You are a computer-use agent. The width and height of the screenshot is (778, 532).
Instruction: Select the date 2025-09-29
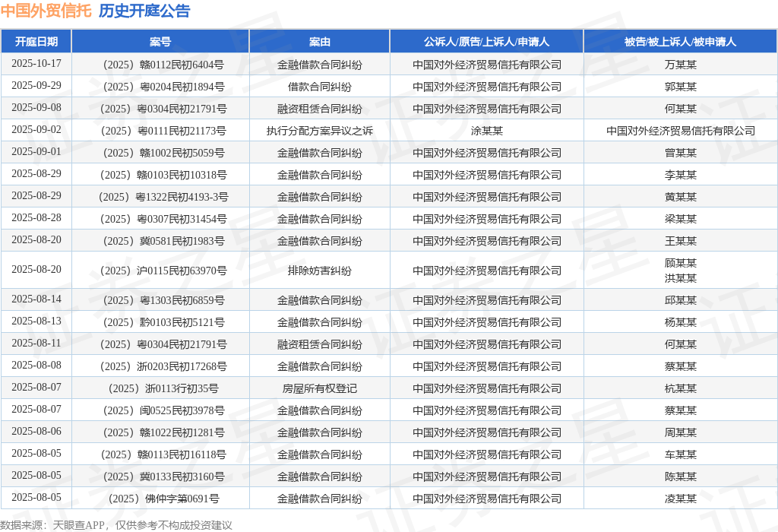(36, 85)
